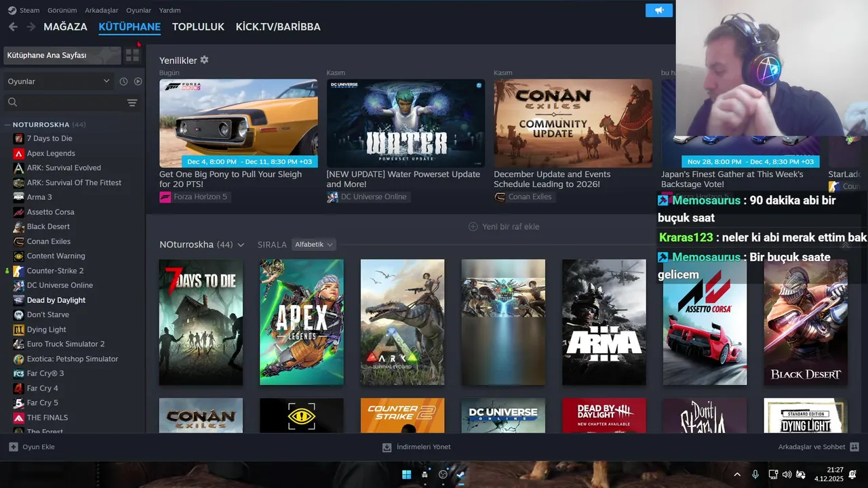Image resolution: width=868 pixels, height=488 pixels.
Task: Select Exotica: Petshop Simulator in sidebar
Action: pos(73,359)
